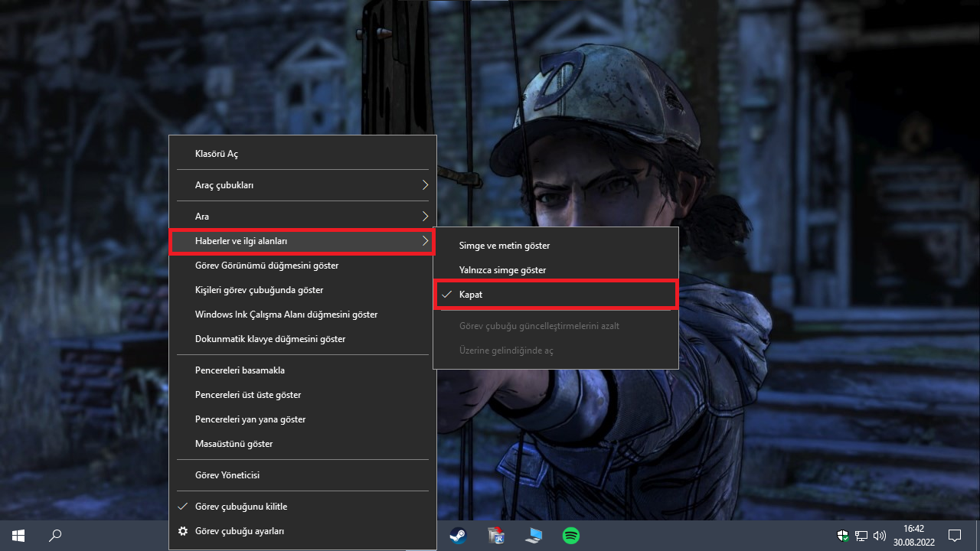This screenshot has height=551, width=980.
Task: Select Simge ve metin göster option
Action: tap(556, 246)
